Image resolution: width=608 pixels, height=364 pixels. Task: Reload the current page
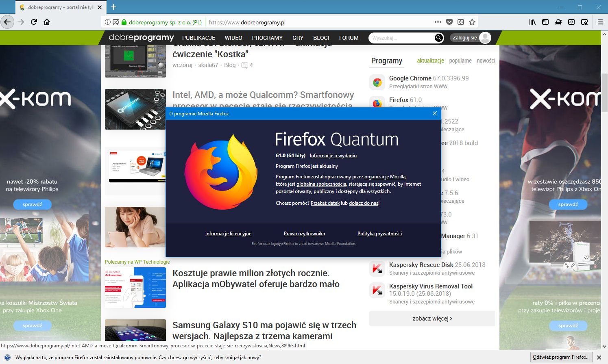pos(34,22)
